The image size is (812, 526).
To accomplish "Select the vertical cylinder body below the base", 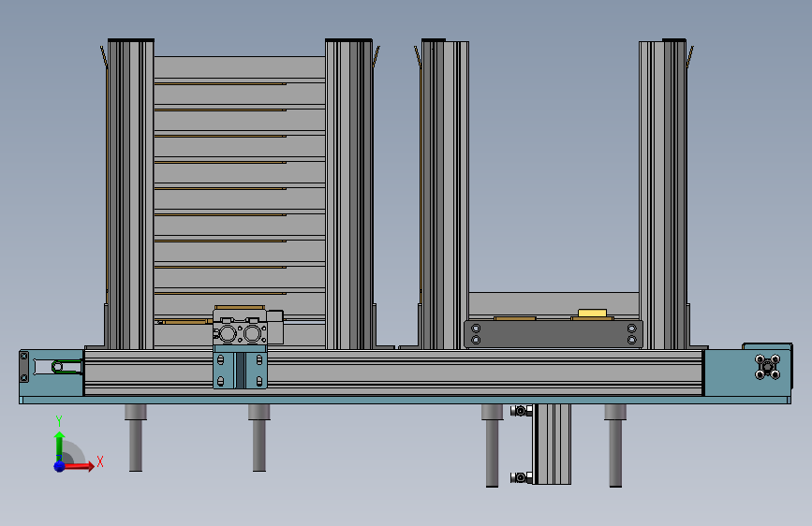I will pyautogui.click(x=552, y=445).
